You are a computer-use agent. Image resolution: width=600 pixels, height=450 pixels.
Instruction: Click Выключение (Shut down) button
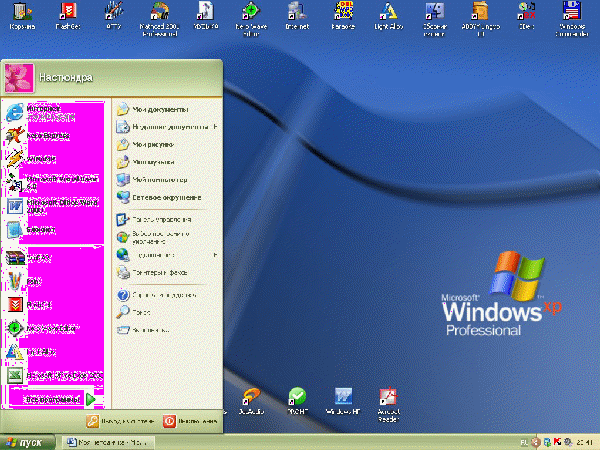click(190, 421)
